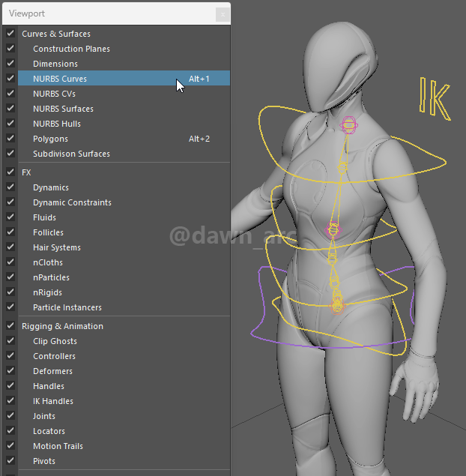Toggle nParticles display
466x476 pixels.
pos(10,277)
